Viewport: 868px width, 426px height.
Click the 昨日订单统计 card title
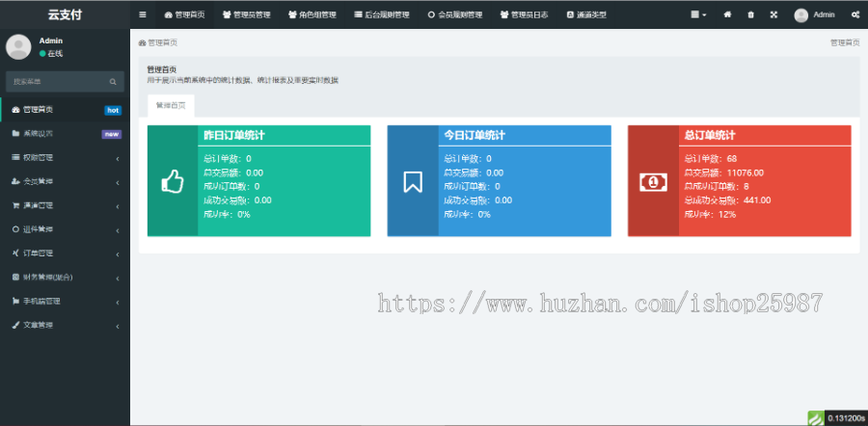click(x=234, y=136)
